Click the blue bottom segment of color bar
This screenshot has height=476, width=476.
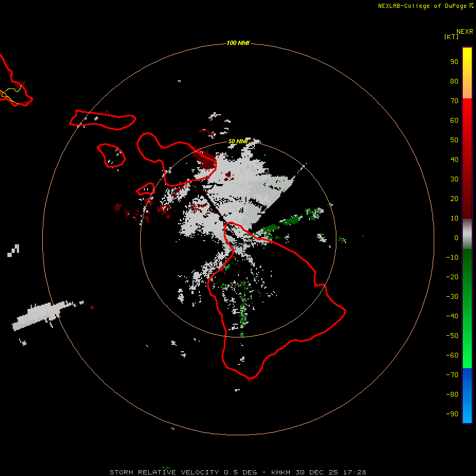click(x=467, y=395)
